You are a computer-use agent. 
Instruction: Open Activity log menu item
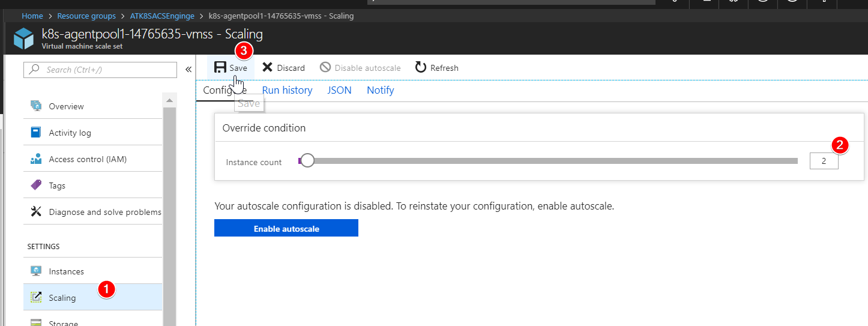[92, 133]
